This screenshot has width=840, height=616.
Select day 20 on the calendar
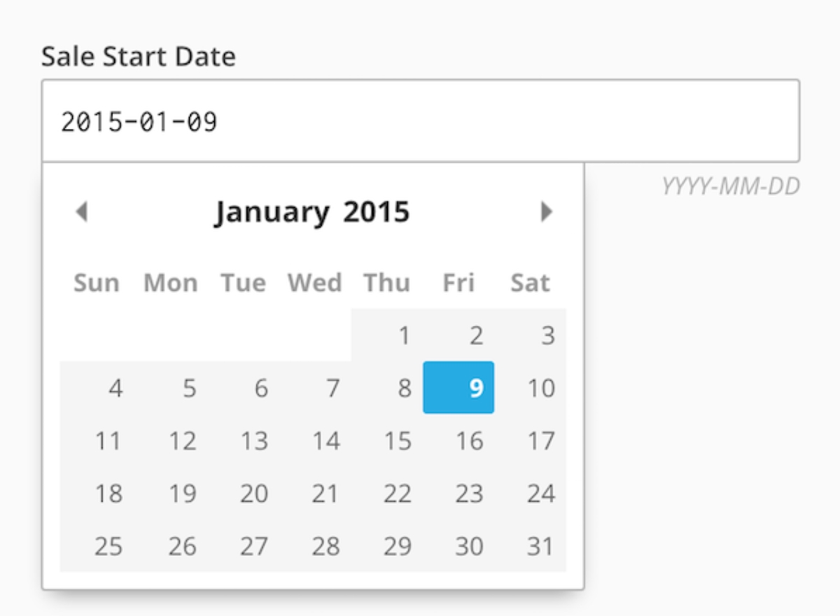click(243, 493)
